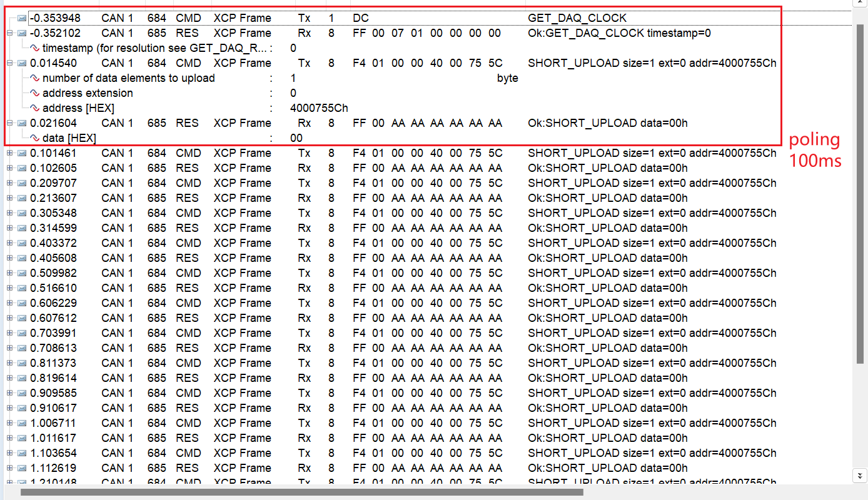The image size is (868, 500).
Task: Click the envelope icon of the GET_DAQ_CLOCK command row
Action: click(22, 18)
